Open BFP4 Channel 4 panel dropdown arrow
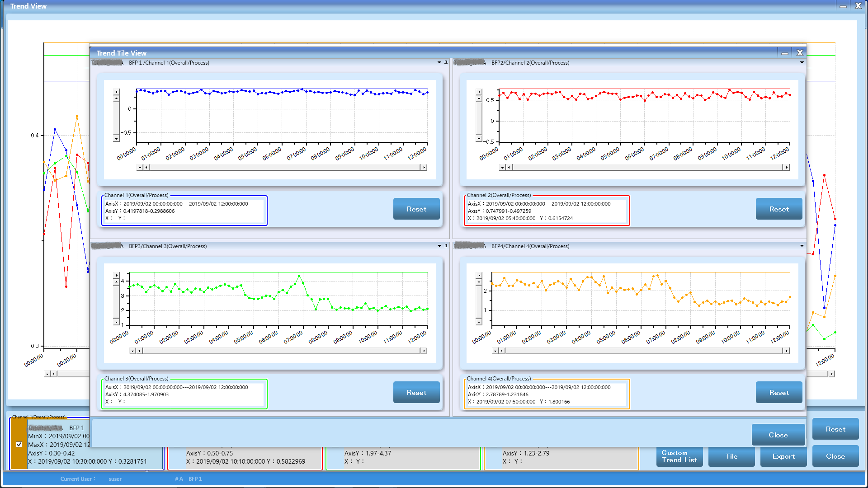Screen dimensions: 868x488 click(802, 246)
